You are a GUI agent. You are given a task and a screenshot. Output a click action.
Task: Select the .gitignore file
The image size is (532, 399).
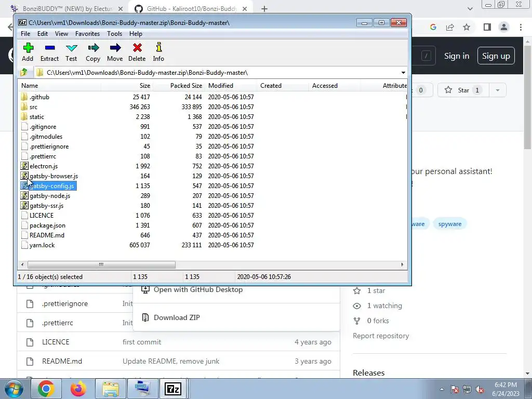click(x=43, y=127)
